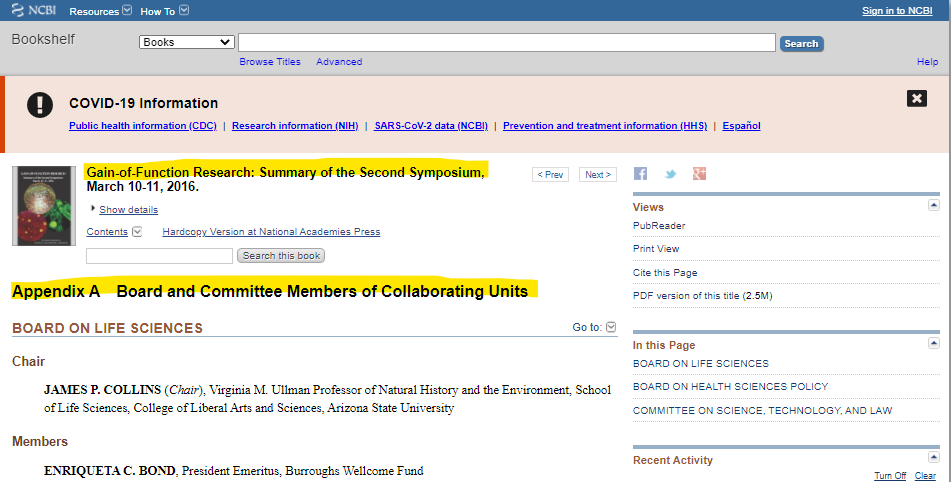Open the Contents dropdown arrow
Viewport: 951px width, 484px height.
pos(137,232)
